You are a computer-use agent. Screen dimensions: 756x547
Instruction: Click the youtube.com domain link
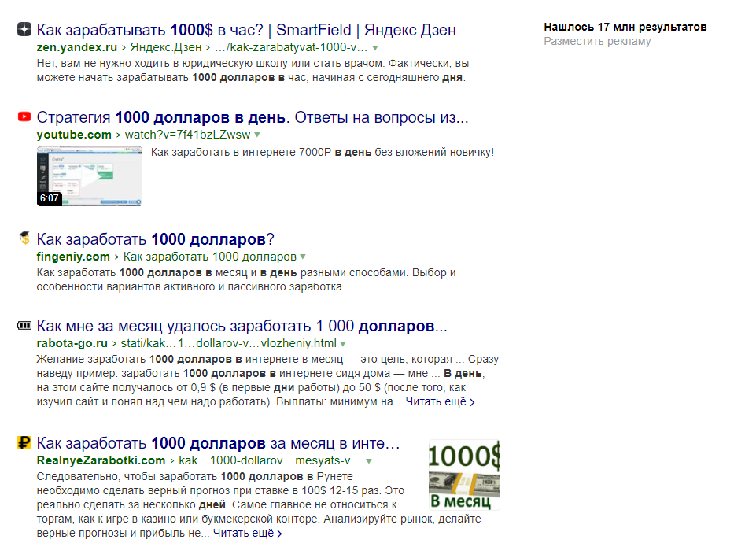coord(74,135)
